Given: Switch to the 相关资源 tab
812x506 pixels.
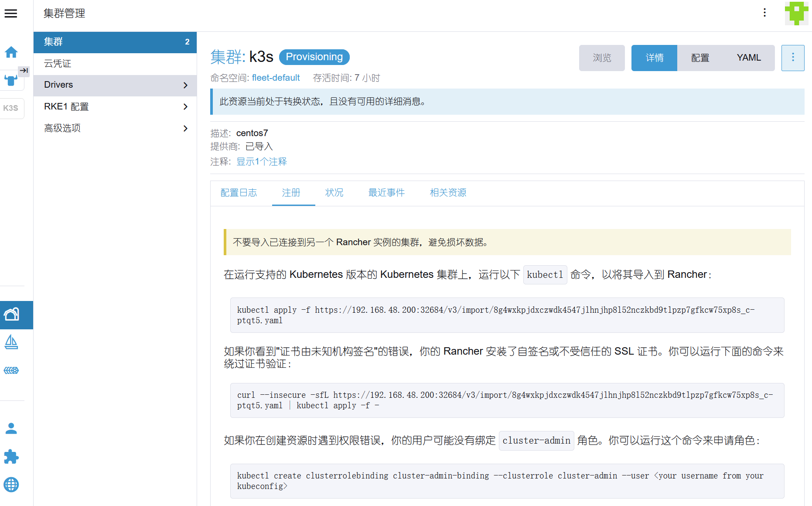Looking at the screenshot, I should 448,193.
